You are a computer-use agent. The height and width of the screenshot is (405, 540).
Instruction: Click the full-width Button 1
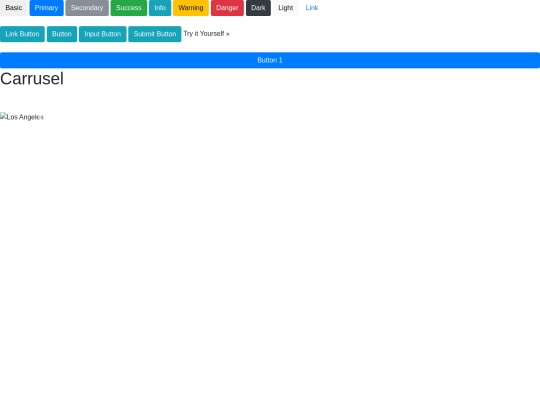click(270, 60)
